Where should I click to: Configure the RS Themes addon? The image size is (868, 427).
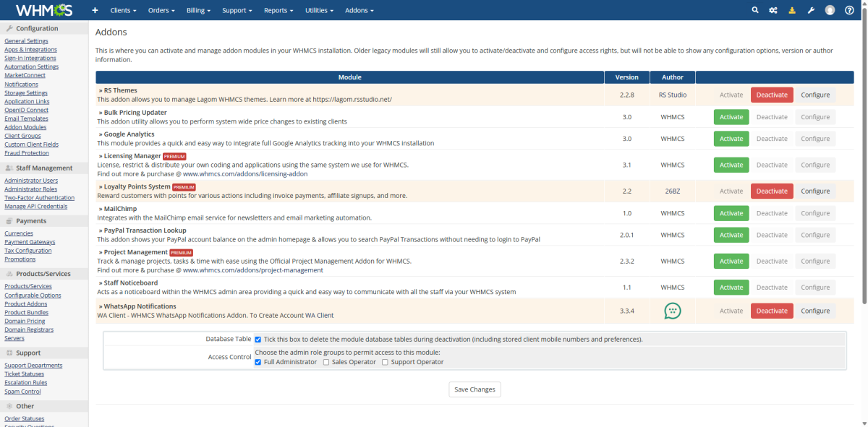pyautogui.click(x=815, y=95)
